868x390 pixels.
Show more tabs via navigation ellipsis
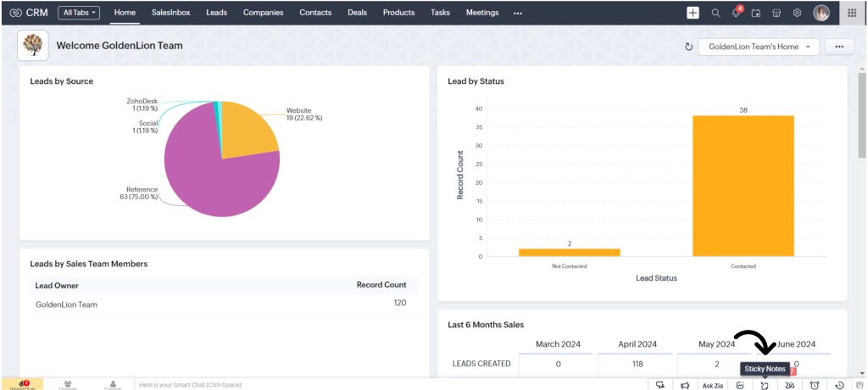518,13
